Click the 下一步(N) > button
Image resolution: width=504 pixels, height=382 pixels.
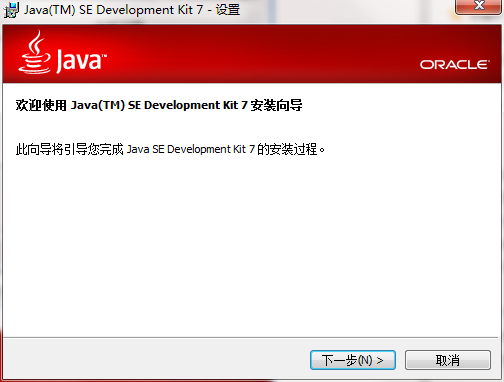coord(353,360)
